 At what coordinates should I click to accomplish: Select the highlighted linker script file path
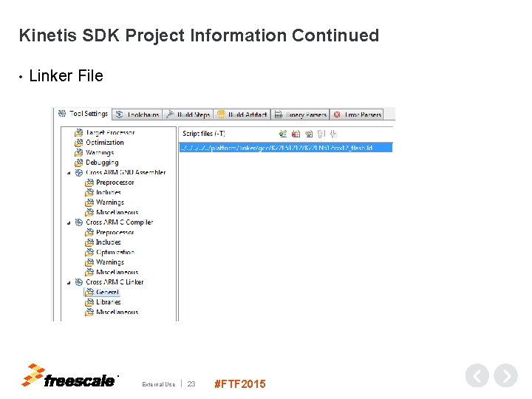pos(286,148)
